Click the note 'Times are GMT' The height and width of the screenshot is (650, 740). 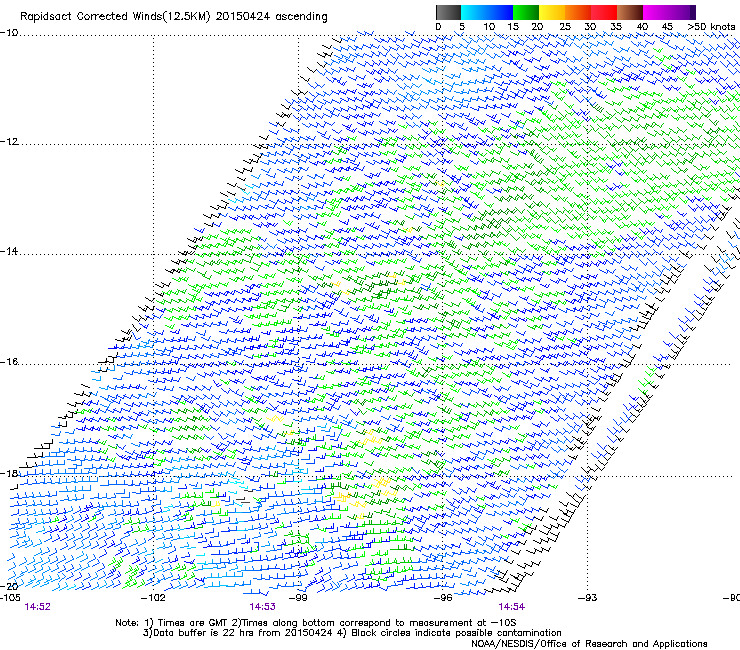click(x=195, y=623)
